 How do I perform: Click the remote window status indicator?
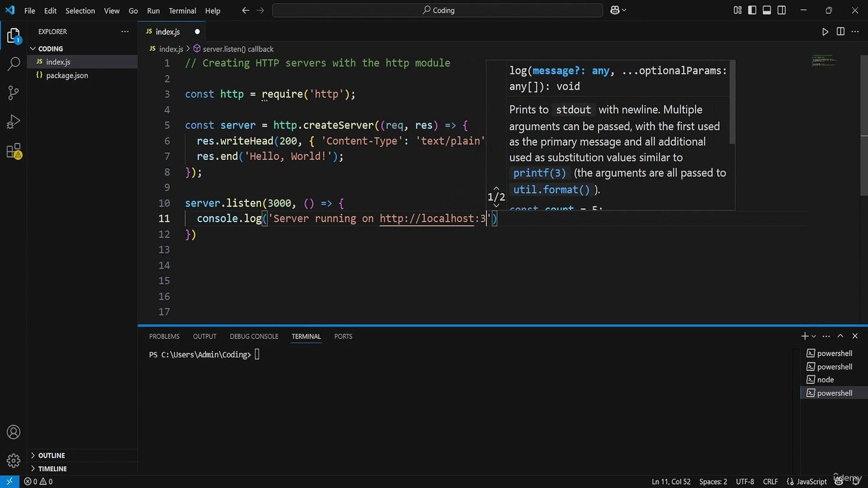pyautogui.click(x=9, y=481)
